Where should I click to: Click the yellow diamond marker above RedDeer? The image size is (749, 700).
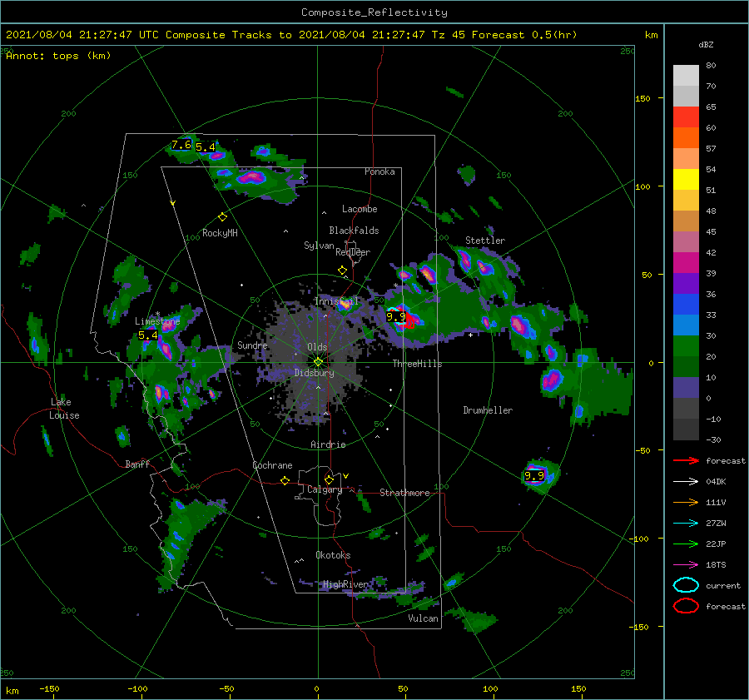point(343,271)
